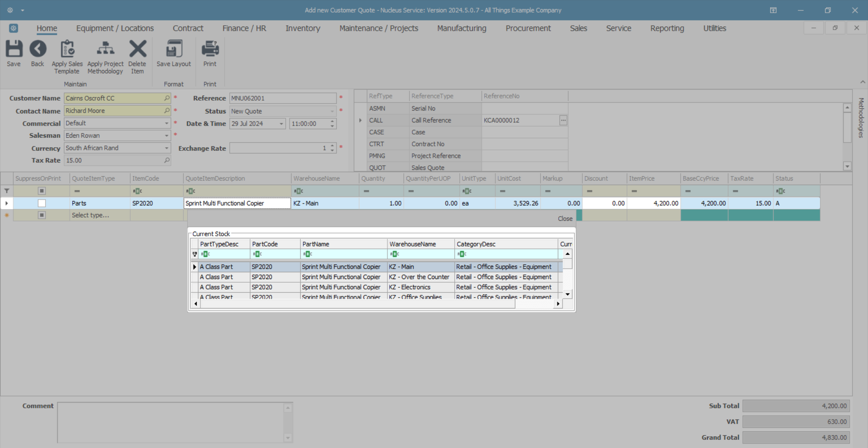The width and height of the screenshot is (868, 448).
Task: Toggle checkbox in the new Select type row
Action: pos(42,215)
